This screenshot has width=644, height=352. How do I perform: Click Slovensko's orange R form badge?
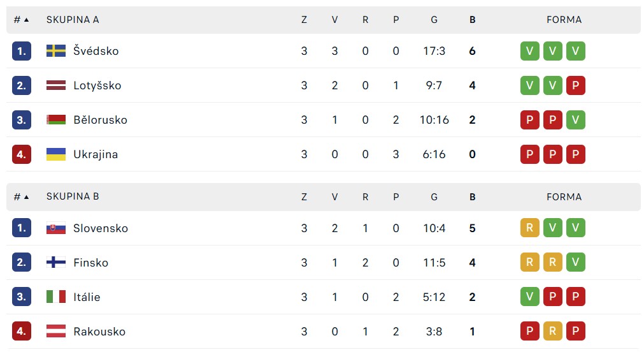[530, 228]
